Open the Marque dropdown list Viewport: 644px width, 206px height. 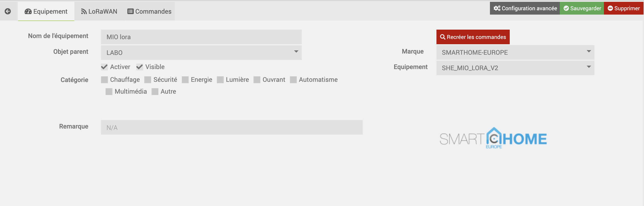tap(515, 53)
